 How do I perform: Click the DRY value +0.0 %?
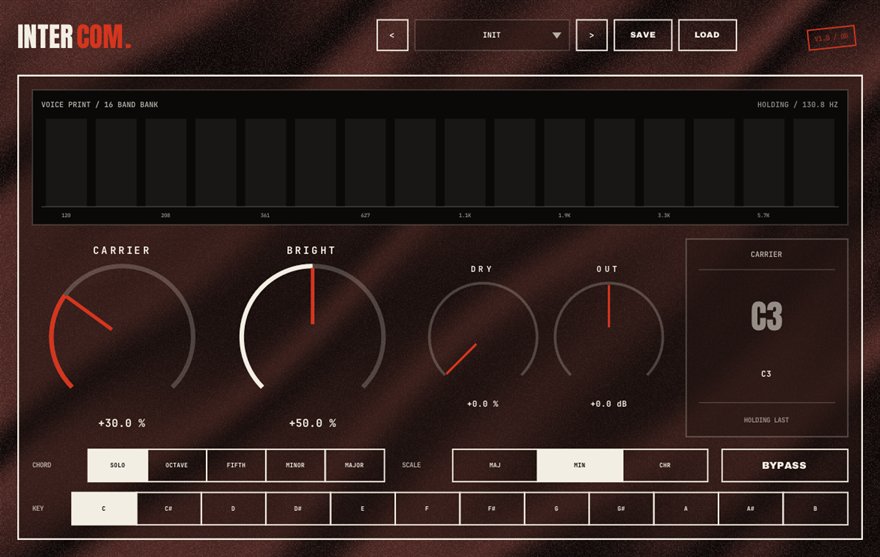coord(483,404)
